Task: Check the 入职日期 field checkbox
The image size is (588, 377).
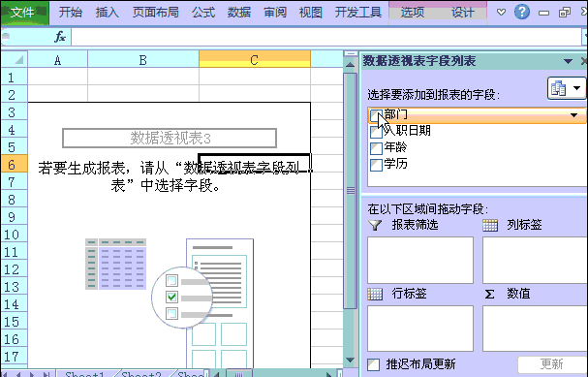Action: 376,132
